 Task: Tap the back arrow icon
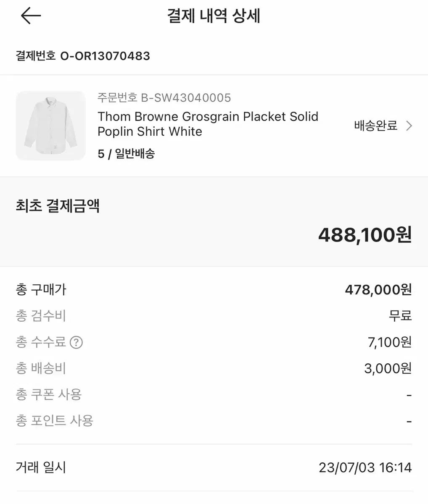[x=31, y=16]
